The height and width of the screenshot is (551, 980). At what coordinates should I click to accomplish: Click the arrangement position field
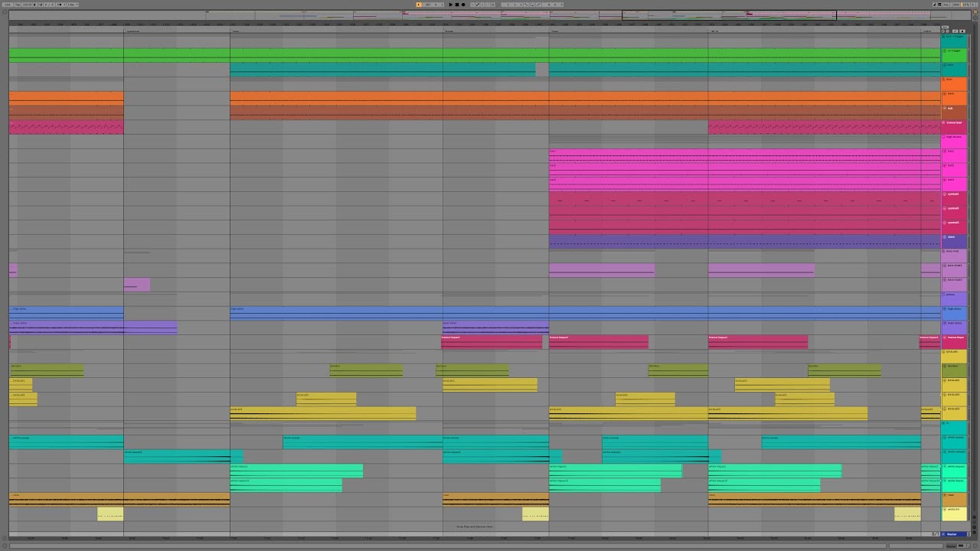tap(434, 5)
